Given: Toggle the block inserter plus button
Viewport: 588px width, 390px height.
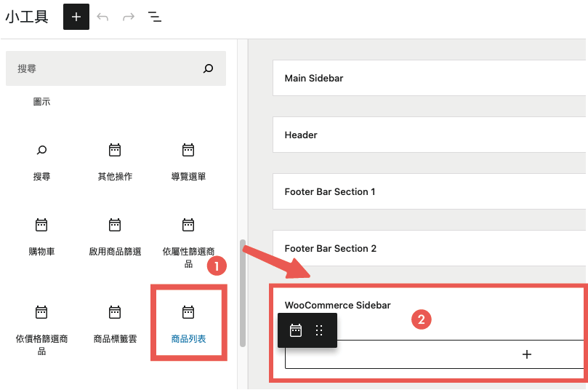Looking at the screenshot, I should pyautogui.click(x=76, y=17).
